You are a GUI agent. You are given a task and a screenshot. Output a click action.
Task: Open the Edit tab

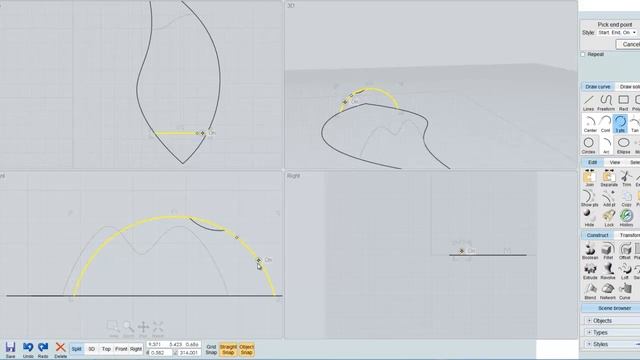(x=593, y=162)
